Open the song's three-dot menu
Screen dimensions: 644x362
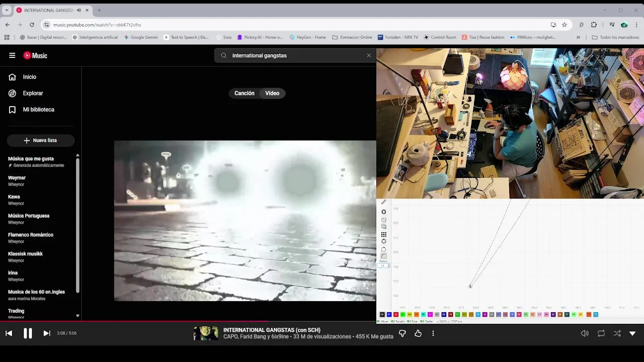click(x=433, y=333)
